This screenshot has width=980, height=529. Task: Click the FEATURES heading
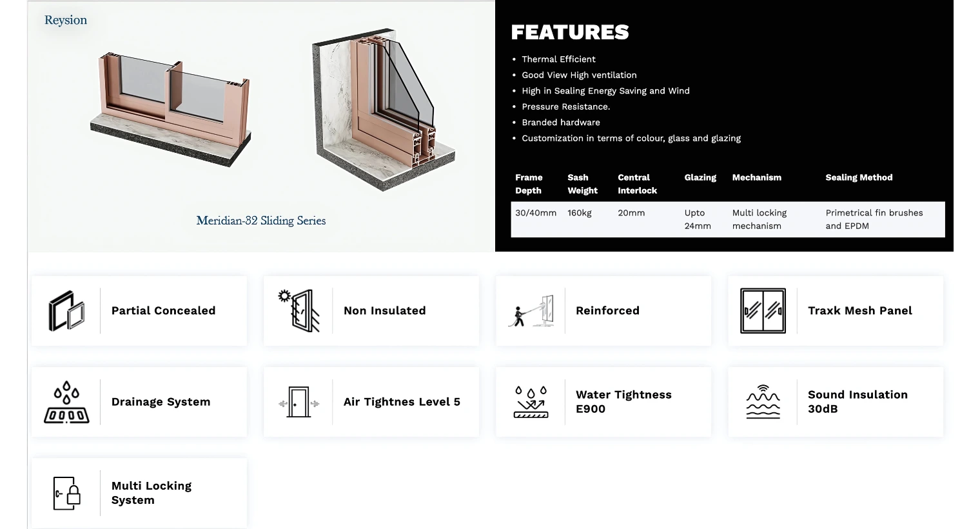pyautogui.click(x=570, y=32)
